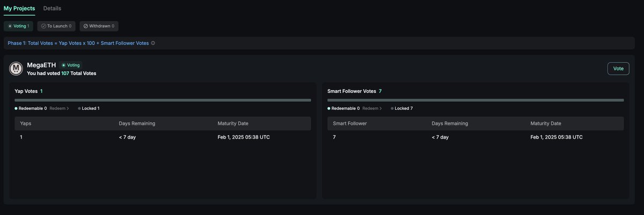Select the Smart Follower Votes heading
This screenshot has height=215, width=644.
(355, 91)
